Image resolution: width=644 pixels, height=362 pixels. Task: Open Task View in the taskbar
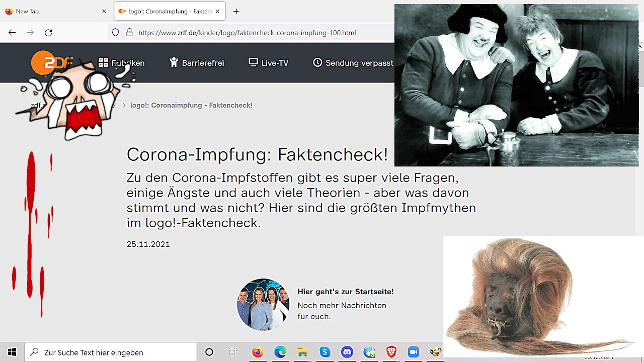233,352
